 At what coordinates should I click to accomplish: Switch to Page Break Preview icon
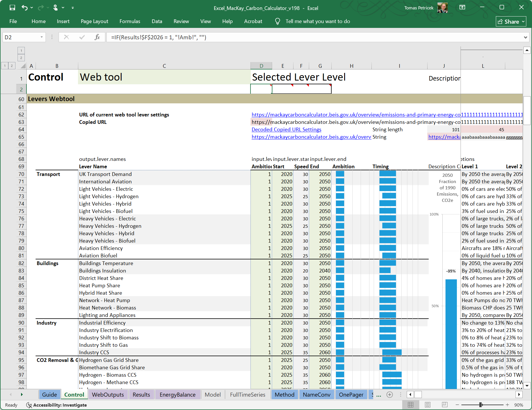click(445, 405)
